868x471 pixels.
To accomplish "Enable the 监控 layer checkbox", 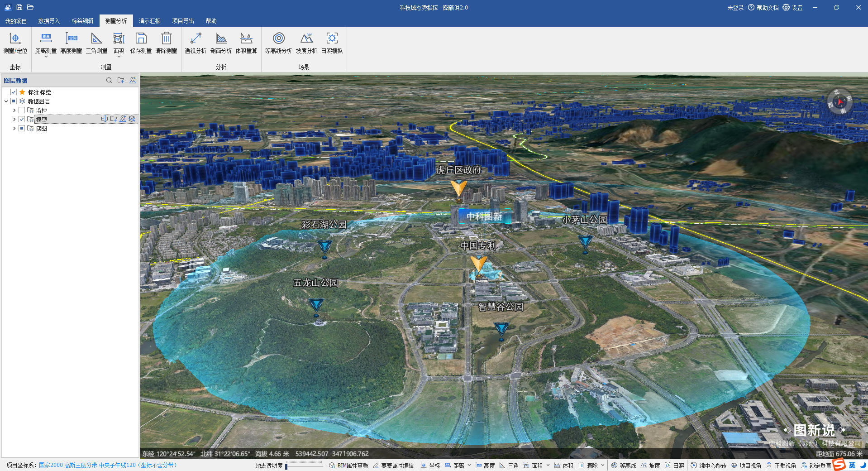I will [22, 110].
